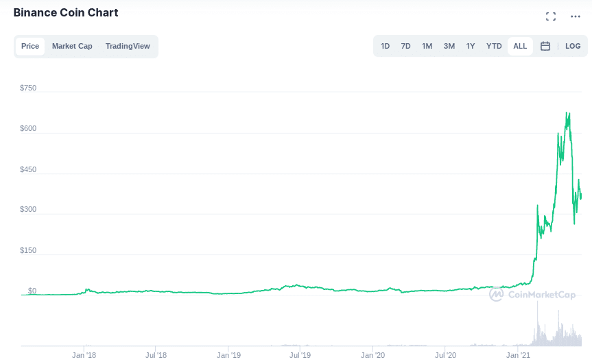This screenshot has height=364, width=592.
Task: Switch to the Market Cap tab
Action: 72,46
